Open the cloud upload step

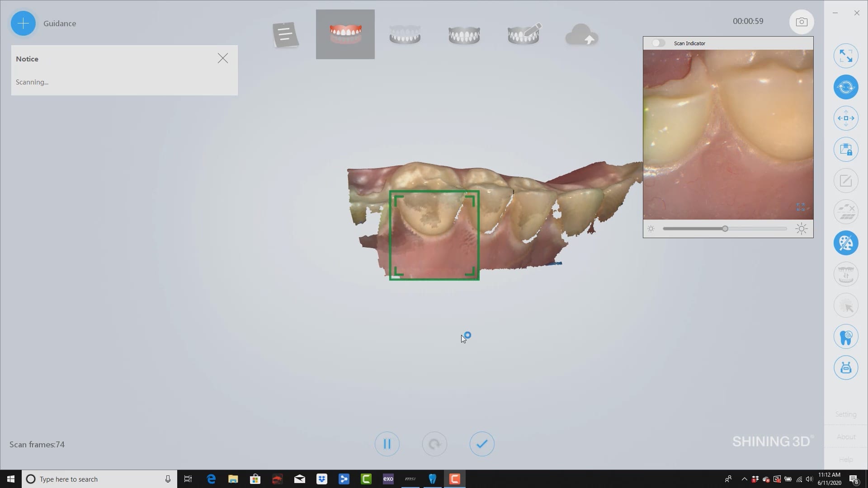pos(582,34)
